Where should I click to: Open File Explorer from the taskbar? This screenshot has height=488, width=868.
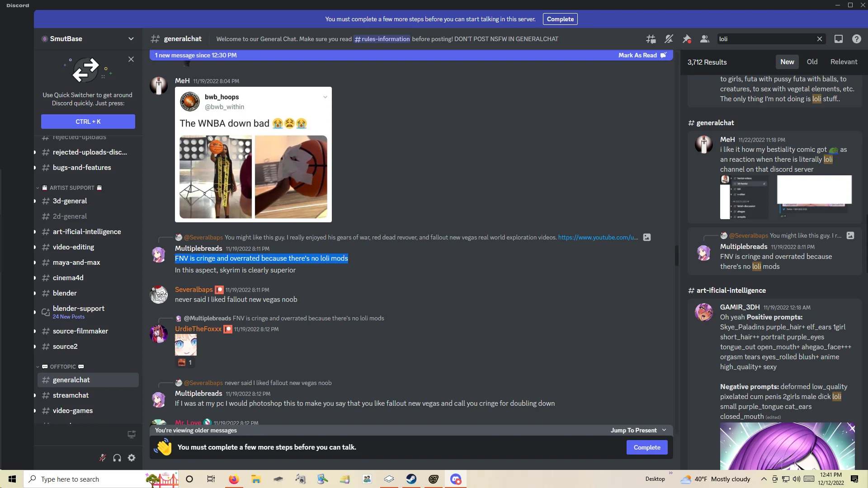(256, 479)
